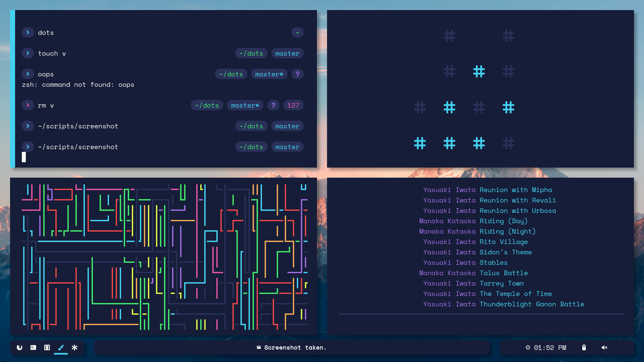This screenshot has width=644, height=362.
Task: Click the '~' home directory badge
Action: (297, 33)
